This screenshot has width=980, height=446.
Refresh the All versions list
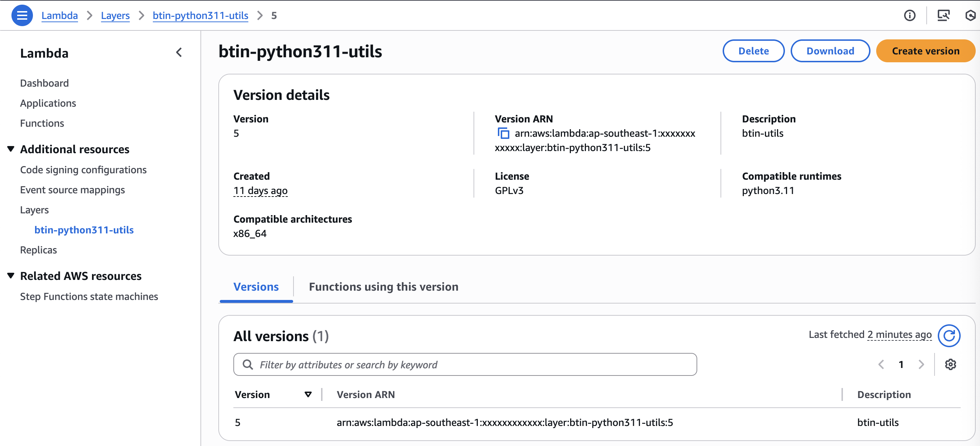pos(949,335)
